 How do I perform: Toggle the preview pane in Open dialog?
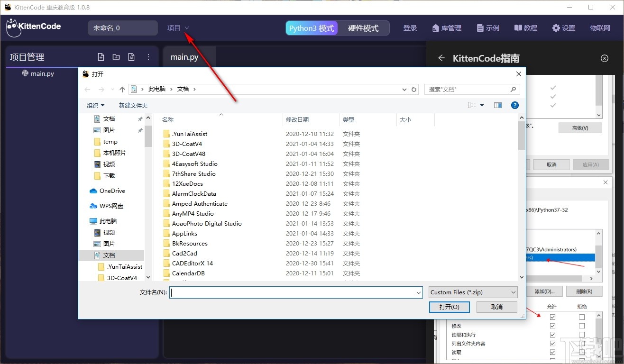(498, 105)
